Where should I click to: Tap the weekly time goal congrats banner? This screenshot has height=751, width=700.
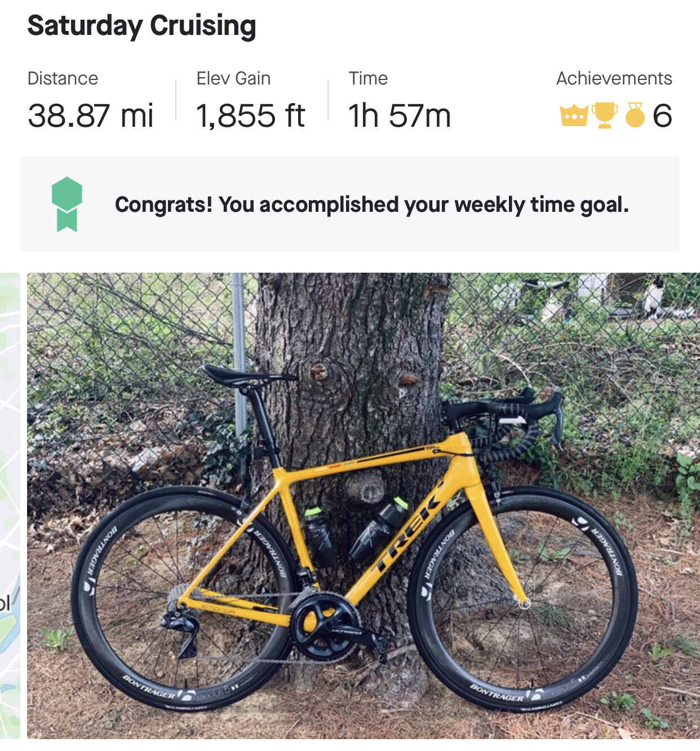(350, 204)
